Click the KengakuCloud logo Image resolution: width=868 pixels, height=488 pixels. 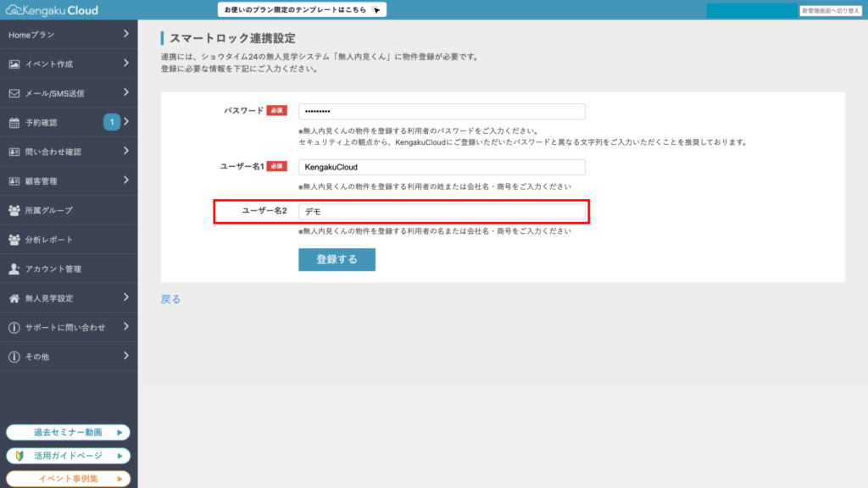52,10
